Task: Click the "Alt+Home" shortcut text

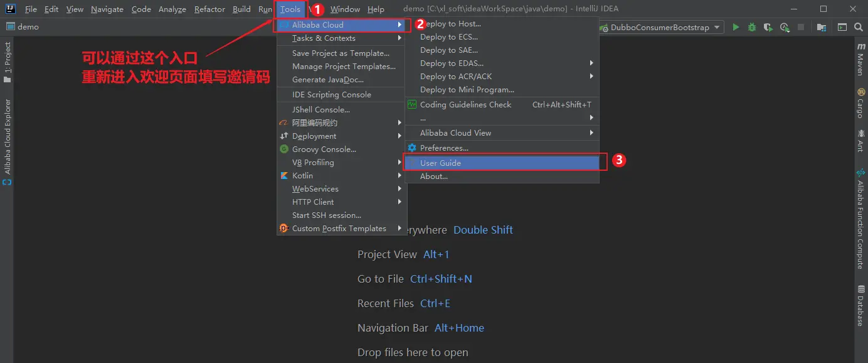Action: 459,328
